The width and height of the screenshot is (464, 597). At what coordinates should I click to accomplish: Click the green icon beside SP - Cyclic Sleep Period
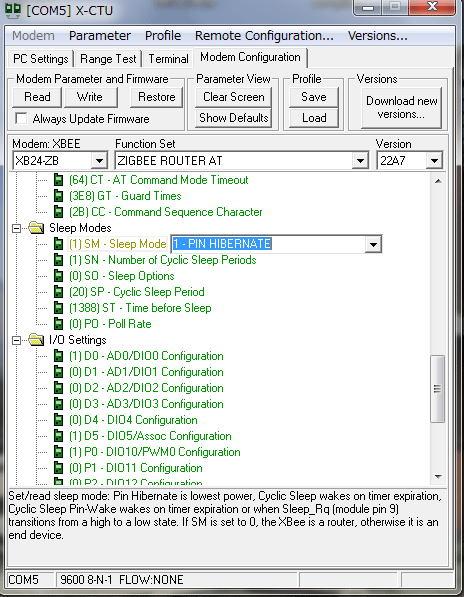pos(58,292)
